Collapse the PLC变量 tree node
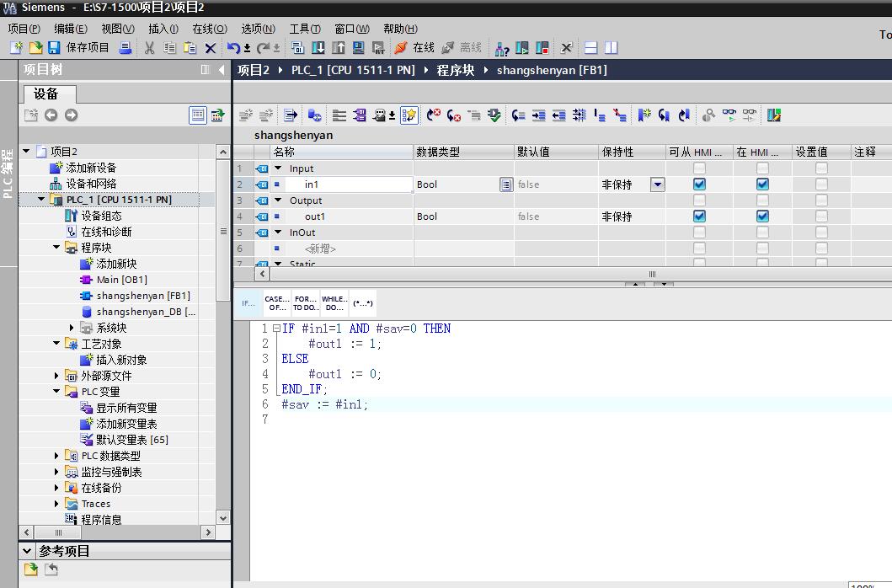This screenshot has width=892, height=588. (x=57, y=392)
